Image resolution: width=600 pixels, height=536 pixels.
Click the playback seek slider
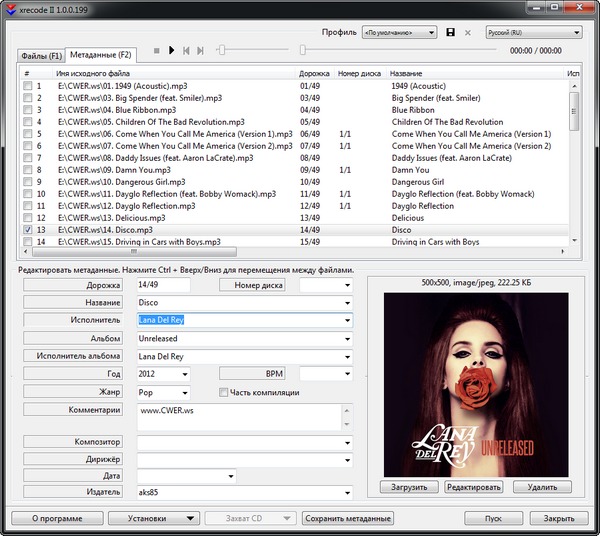pyautogui.click(x=400, y=49)
